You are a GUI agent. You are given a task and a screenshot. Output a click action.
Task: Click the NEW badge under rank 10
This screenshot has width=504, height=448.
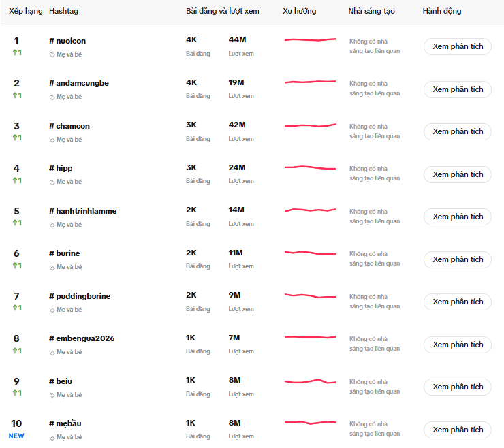point(16,436)
